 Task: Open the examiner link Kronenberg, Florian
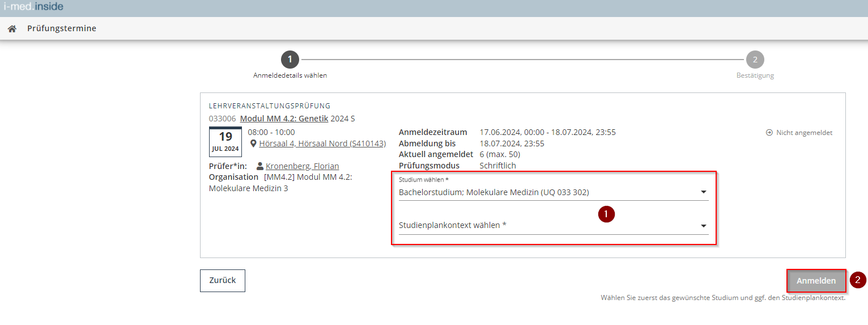point(303,166)
